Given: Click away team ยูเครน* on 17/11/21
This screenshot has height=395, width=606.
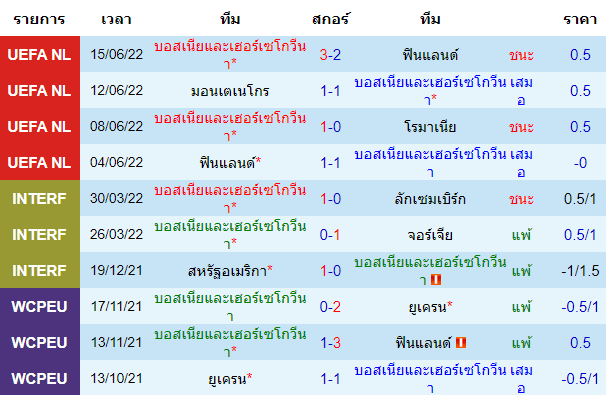Looking at the screenshot, I should pyautogui.click(x=430, y=307).
